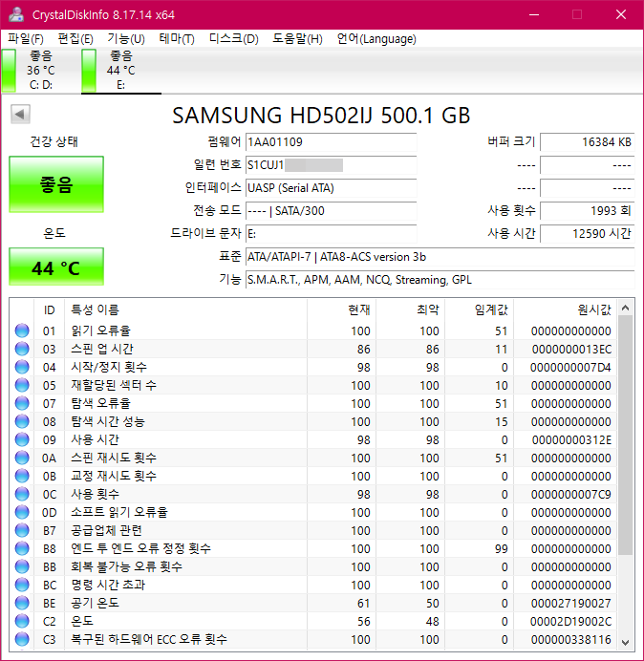Screen dimensions: 644x661
Task: Click the drive letter field E:
Action: (331, 233)
